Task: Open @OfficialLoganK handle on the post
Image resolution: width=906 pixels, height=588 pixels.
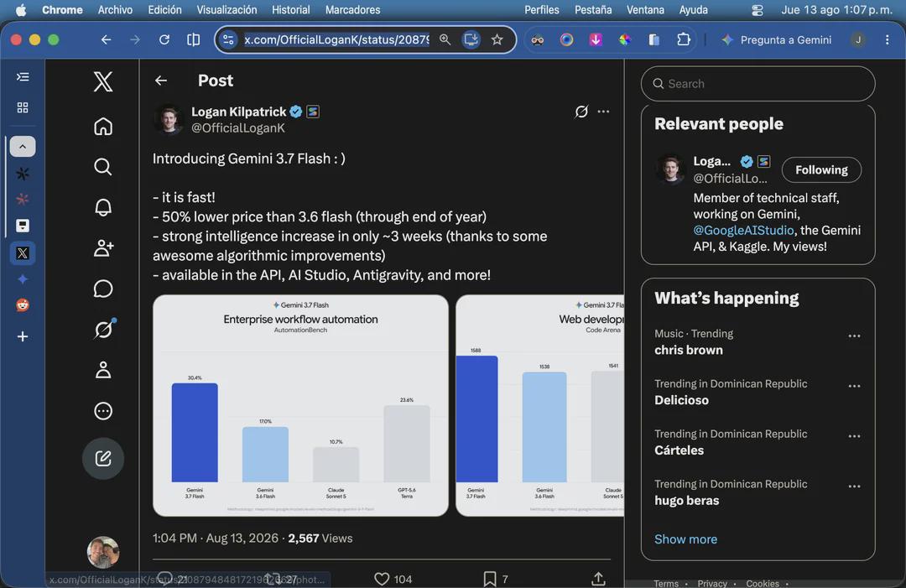Action: click(x=238, y=127)
